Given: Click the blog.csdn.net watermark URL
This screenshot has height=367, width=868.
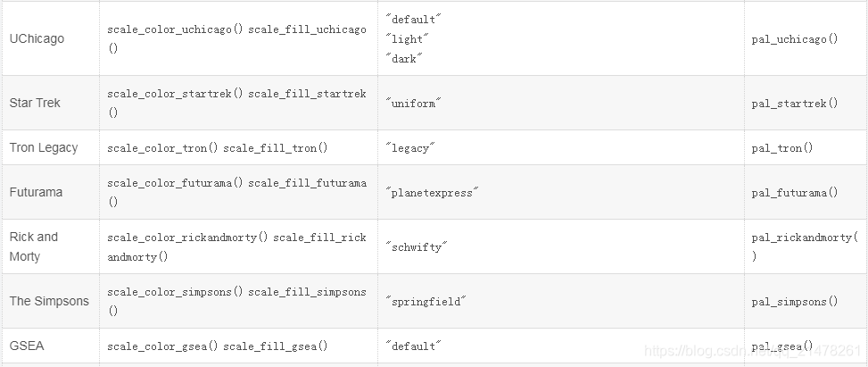Looking at the screenshot, I should (x=753, y=350).
